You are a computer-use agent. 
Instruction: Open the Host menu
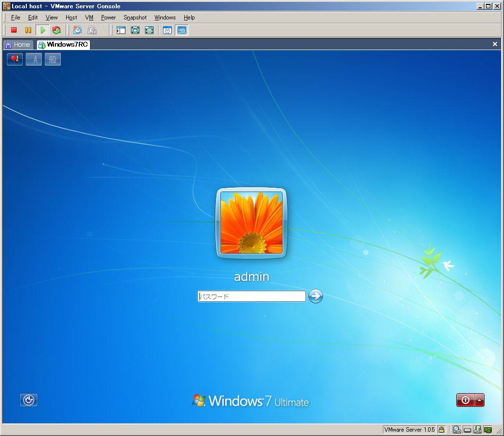coord(72,17)
